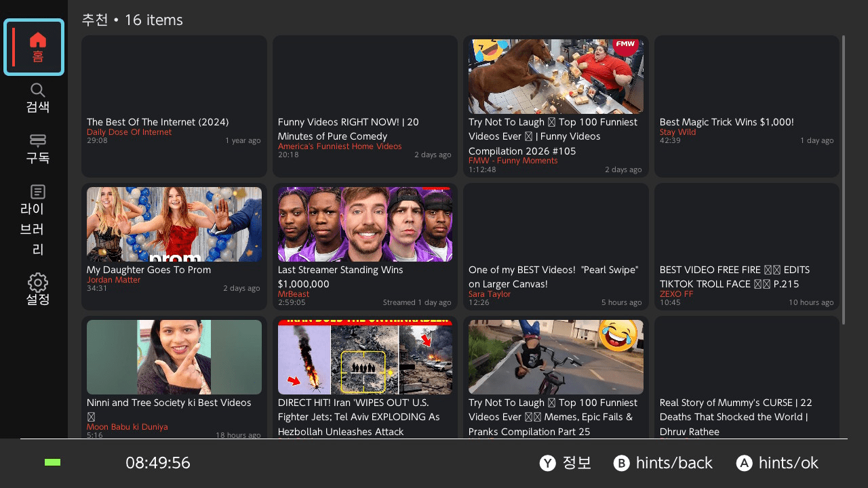Select the 홈 tab label
This screenshot has height=488, width=868.
click(38, 57)
